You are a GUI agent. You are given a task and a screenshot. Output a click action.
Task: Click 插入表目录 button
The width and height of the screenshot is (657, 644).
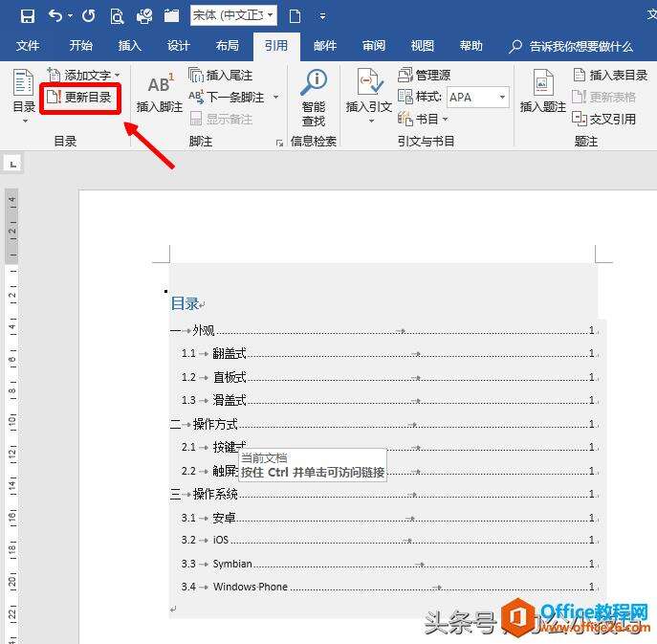610,75
